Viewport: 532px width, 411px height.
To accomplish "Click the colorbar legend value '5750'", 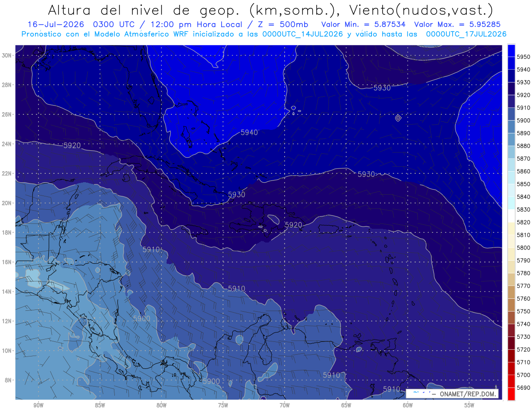I will click(524, 311).
